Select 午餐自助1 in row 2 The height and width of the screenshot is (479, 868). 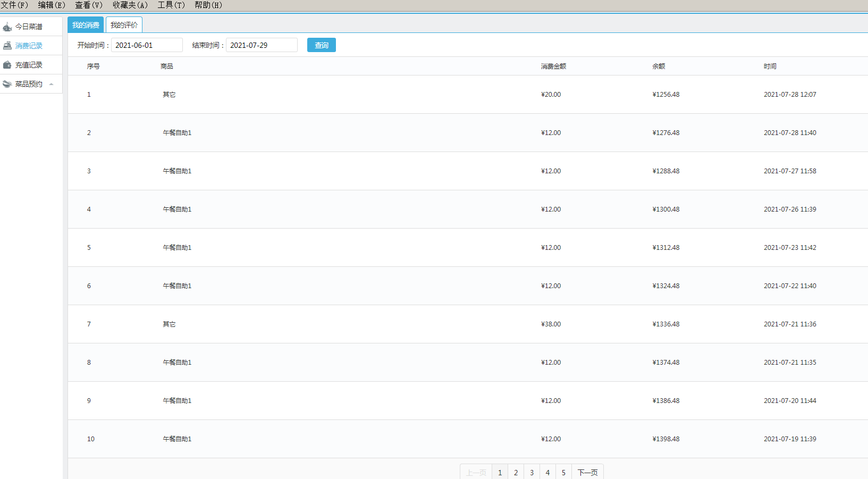177,133
